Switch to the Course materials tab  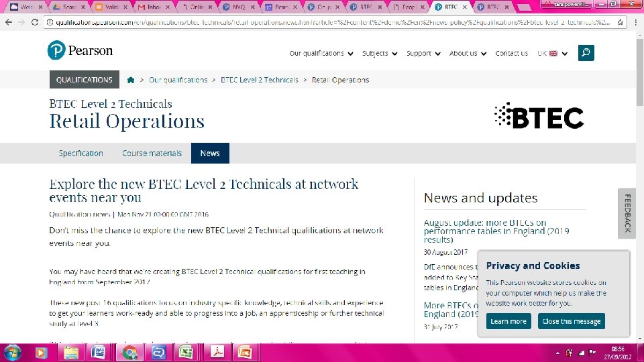coord(152,153)
